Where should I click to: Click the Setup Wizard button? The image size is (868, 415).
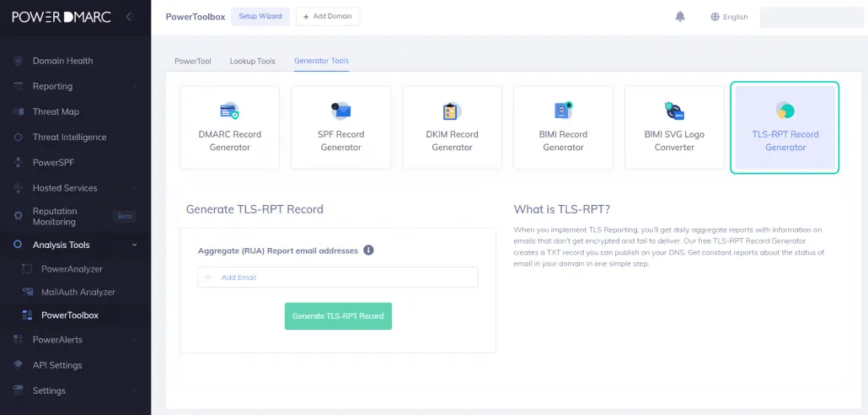tap(260, 17)
